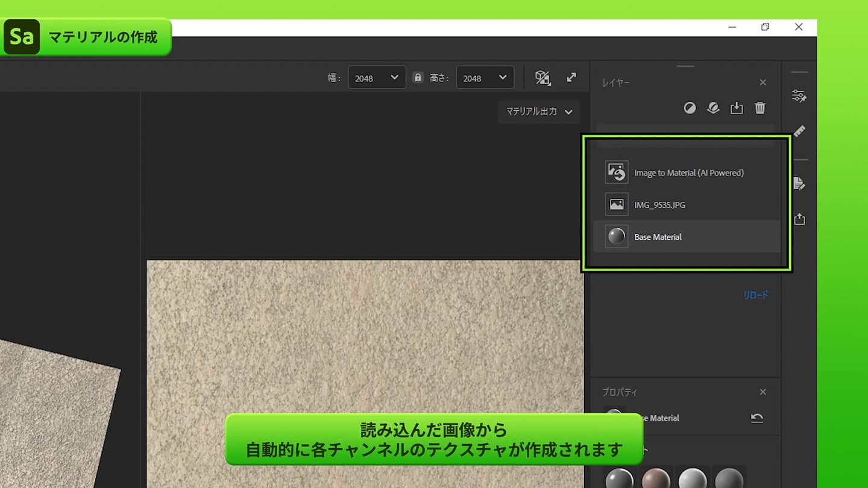Click the share/export icon in right sidebar

[799, 219]
